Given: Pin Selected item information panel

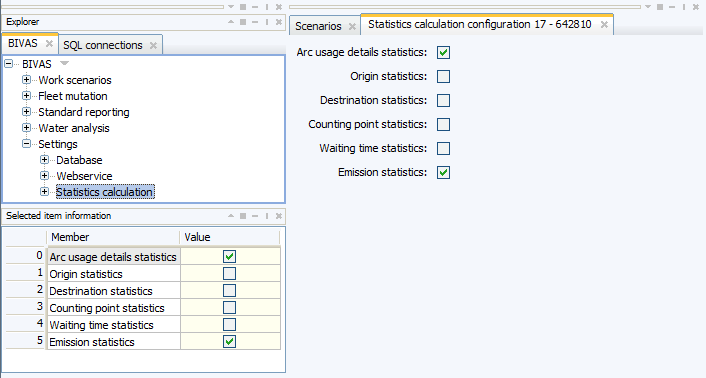Looking at the screenshot, I should click(267, 216).
